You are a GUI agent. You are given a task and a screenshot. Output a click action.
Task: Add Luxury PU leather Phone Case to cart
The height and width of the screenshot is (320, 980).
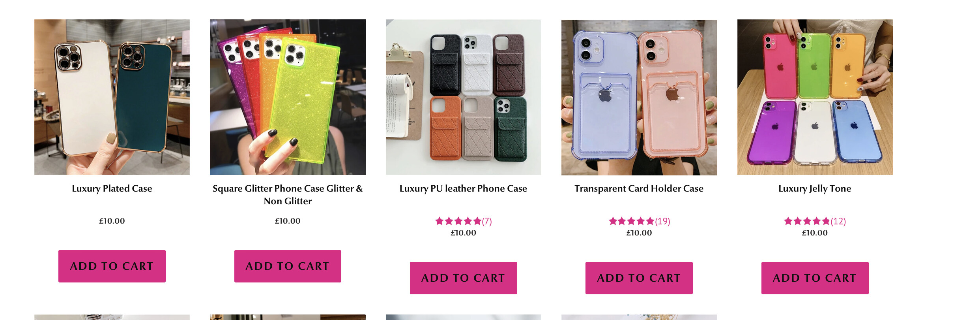click(x=463, y=278)
